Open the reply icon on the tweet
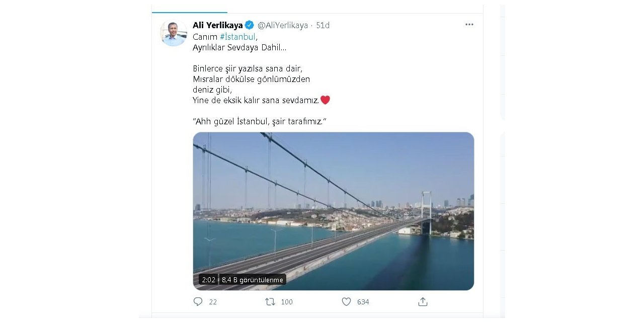The width and height of the screenshot is (644, 322). [x=198, y=301]
